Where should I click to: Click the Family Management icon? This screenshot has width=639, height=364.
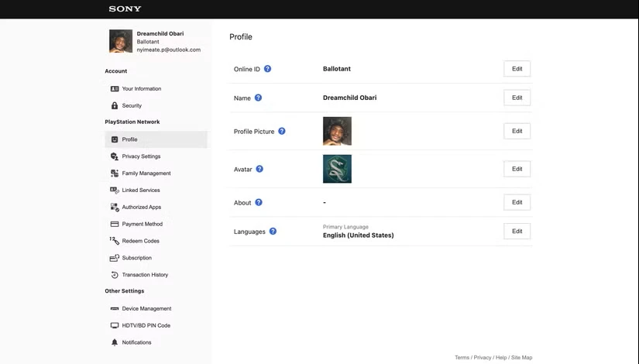(x=115, y=173)
